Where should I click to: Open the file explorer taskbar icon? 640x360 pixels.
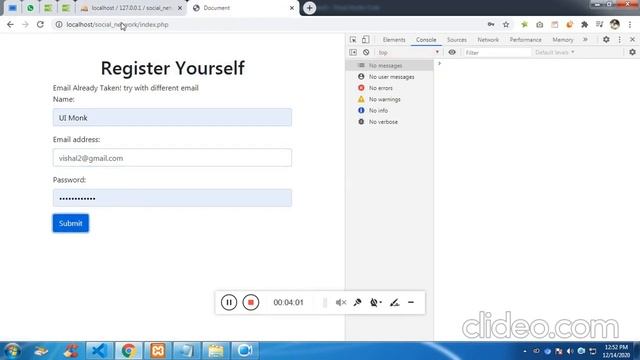[x=216, y=351]
